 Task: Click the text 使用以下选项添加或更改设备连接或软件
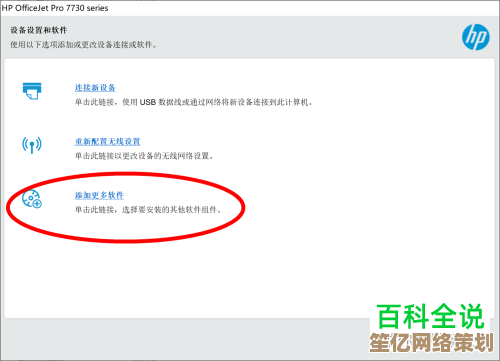pyautogui.click(x=83, y=45)
